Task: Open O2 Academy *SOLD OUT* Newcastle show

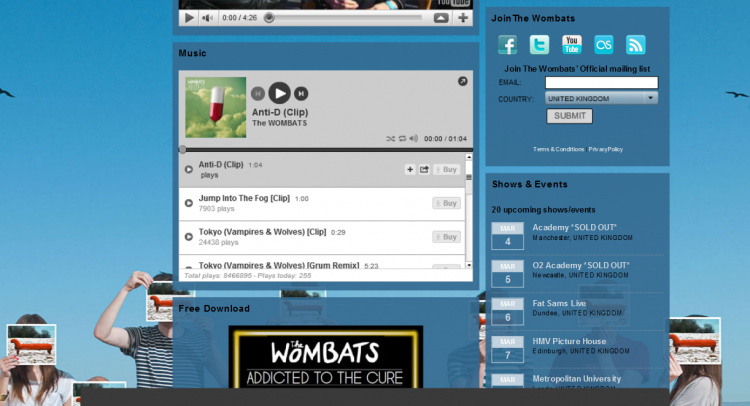Action: 581,265
